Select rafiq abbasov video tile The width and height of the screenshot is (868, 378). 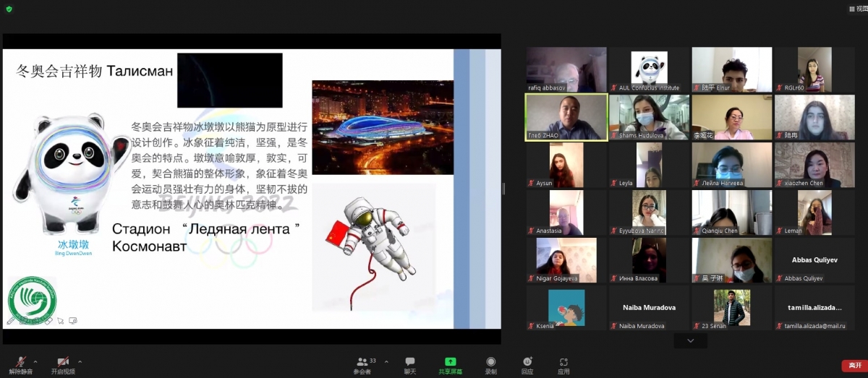(x=566, y=69)
